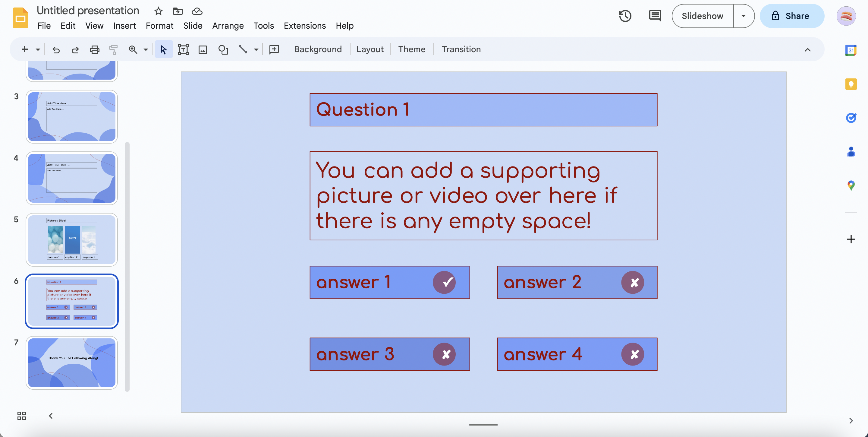Image resolution: width=868 pixels, height=437 pixels.
Task: Collapse the filmstrip panel arrow
Action: [x=51, y=416]
